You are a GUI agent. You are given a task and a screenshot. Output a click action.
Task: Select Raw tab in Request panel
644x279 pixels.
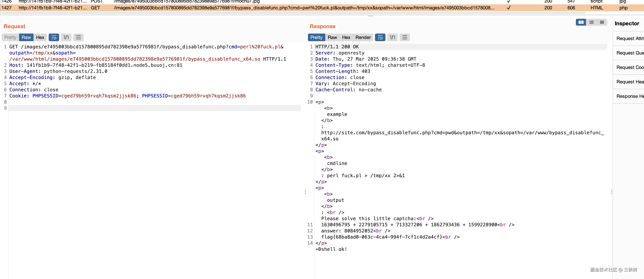tap(26, 37)
